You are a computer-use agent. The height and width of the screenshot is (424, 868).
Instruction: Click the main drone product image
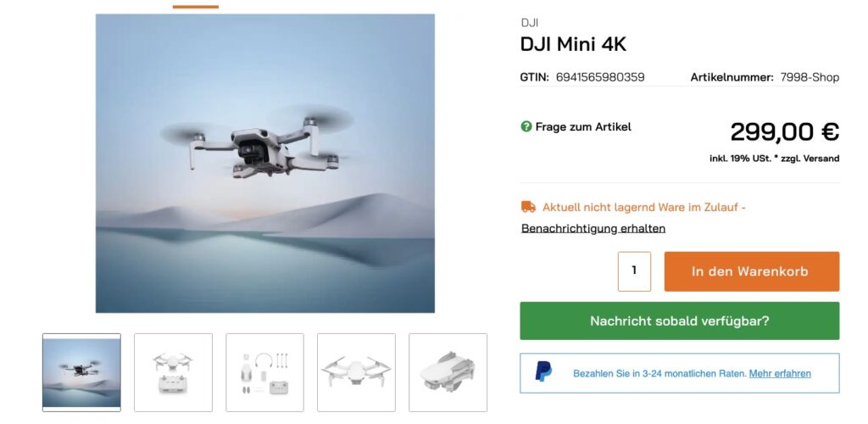click(265, 164)
